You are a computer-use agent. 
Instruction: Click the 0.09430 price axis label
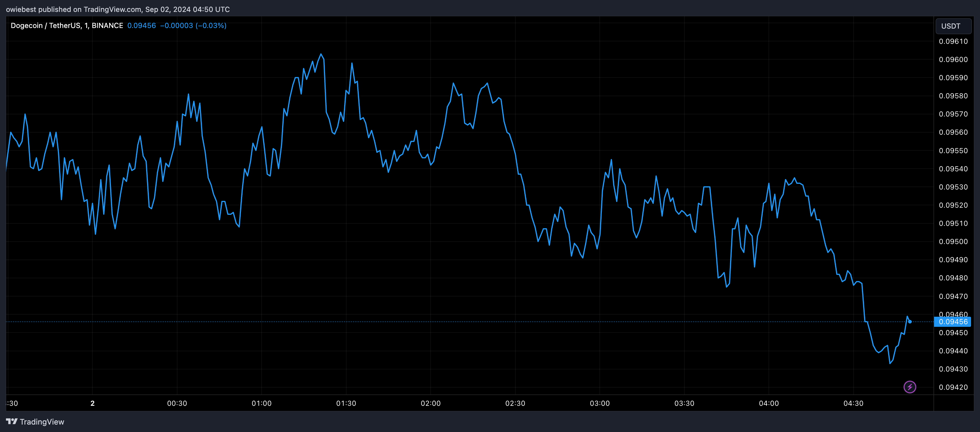click(953, 369)
